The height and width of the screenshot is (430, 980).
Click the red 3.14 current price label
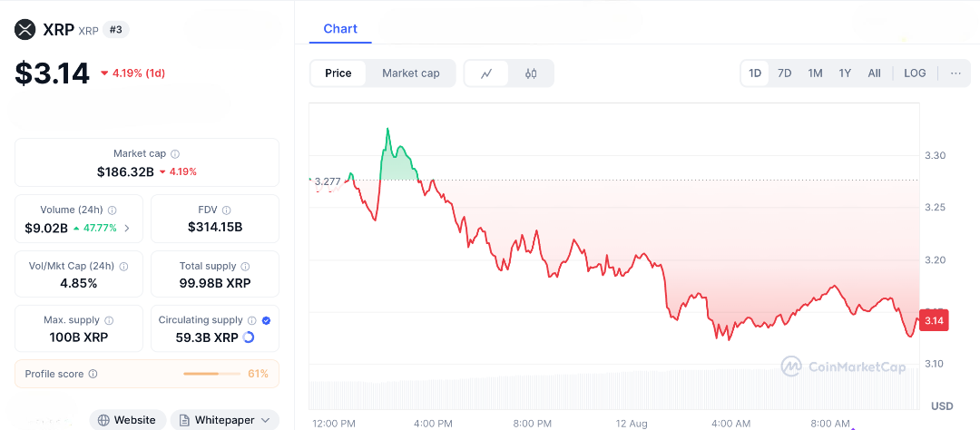tap(934, 320)
